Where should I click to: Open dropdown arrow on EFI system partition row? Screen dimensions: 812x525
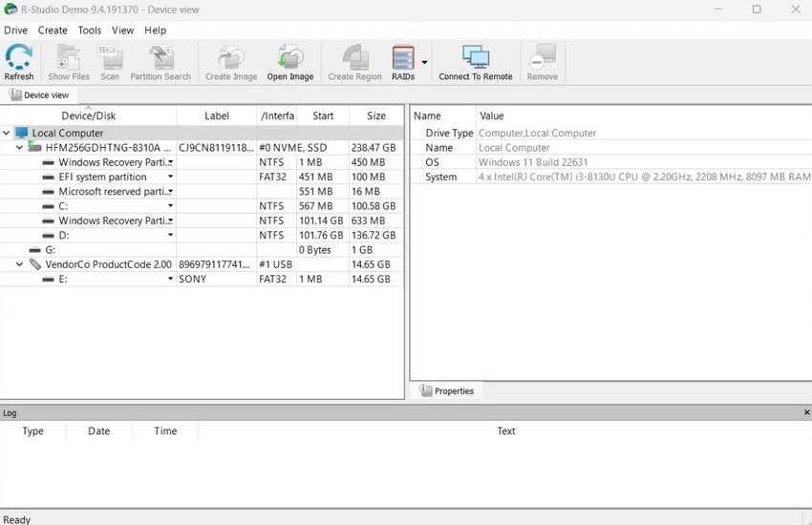point(170,177)
